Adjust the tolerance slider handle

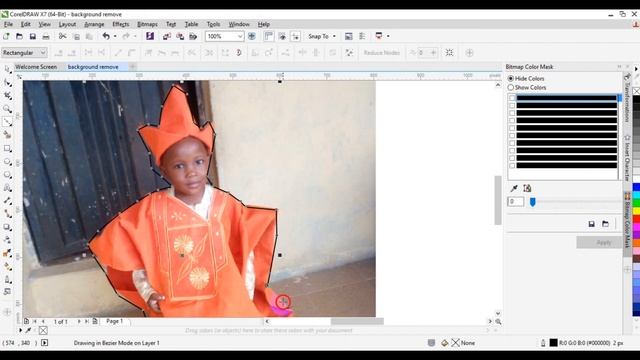532,201
